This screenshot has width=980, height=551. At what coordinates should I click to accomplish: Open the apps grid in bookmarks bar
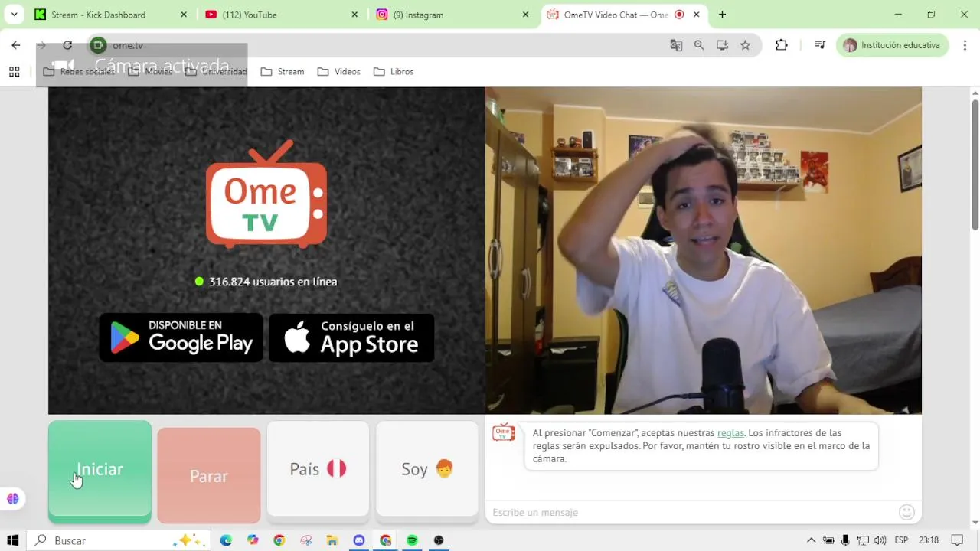[x=14, y=72]
